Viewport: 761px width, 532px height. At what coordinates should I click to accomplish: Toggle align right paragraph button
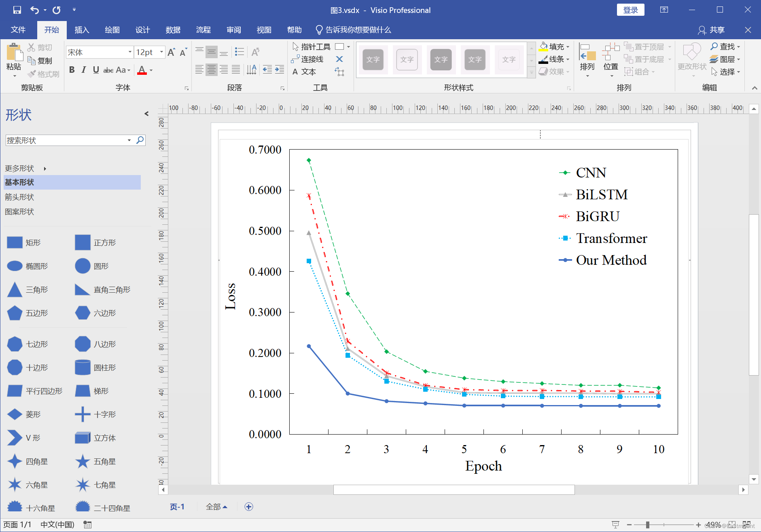click(x=224, y=70)
